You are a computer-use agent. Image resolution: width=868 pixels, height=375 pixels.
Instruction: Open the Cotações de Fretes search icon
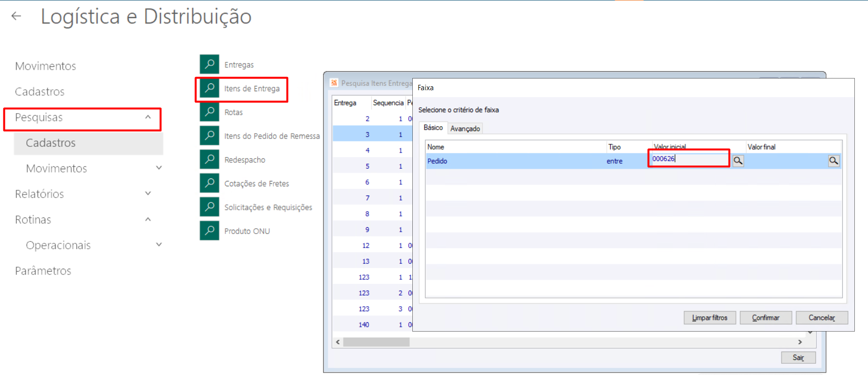(210, 183)
